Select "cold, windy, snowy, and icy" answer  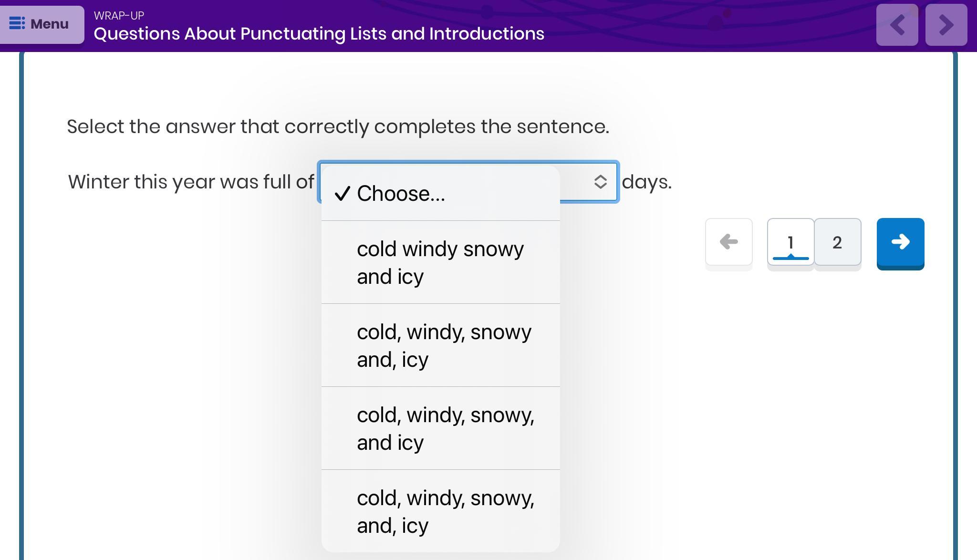click(440, 428)
